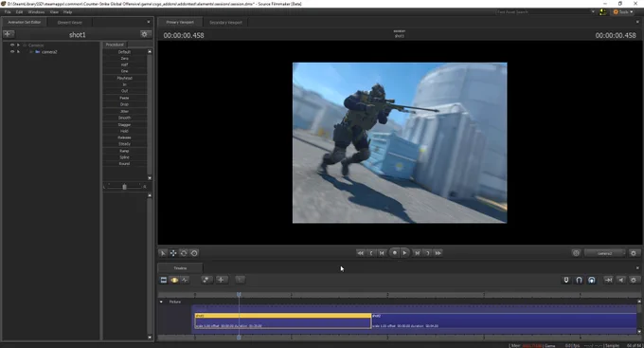Step back one frame
Viewport: 644px width, 348px height.
[x=382, y=253]
